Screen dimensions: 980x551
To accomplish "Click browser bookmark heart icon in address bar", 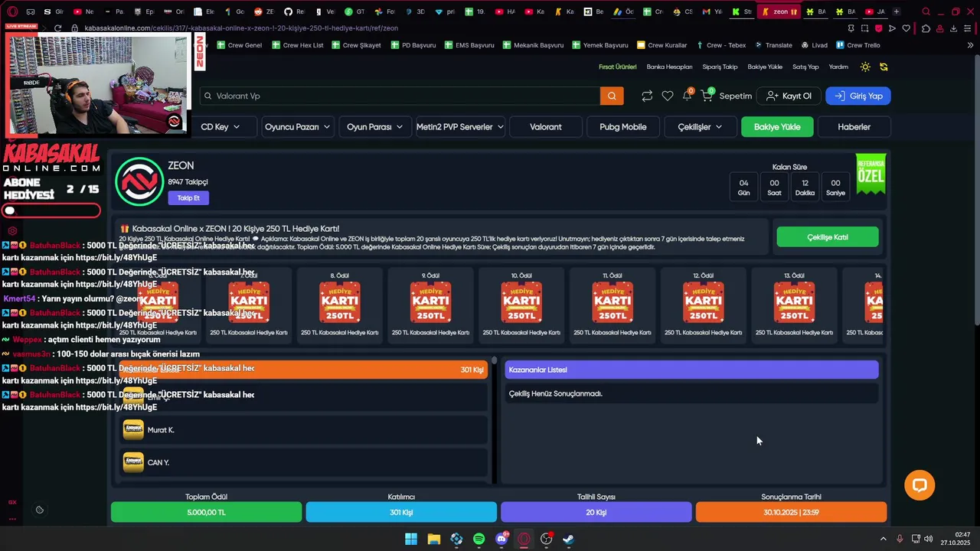I will 906,28.
